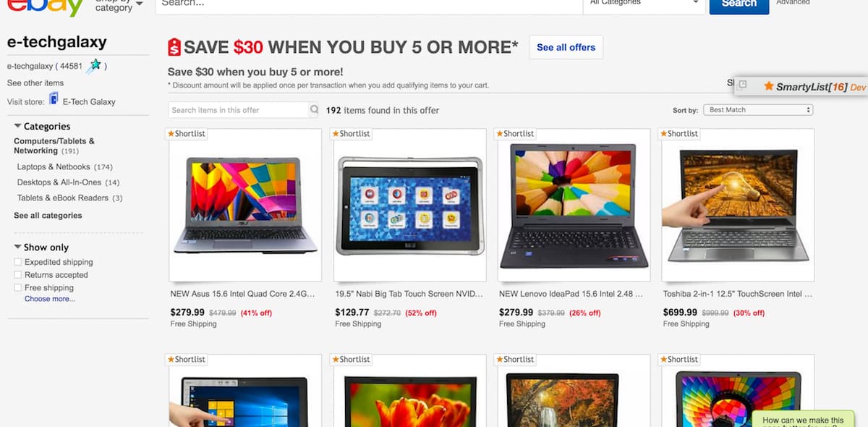Click the seller feedback star icon
Image resolution: width=868 pixels, height=427 pixels.
[x=93, y=66]
